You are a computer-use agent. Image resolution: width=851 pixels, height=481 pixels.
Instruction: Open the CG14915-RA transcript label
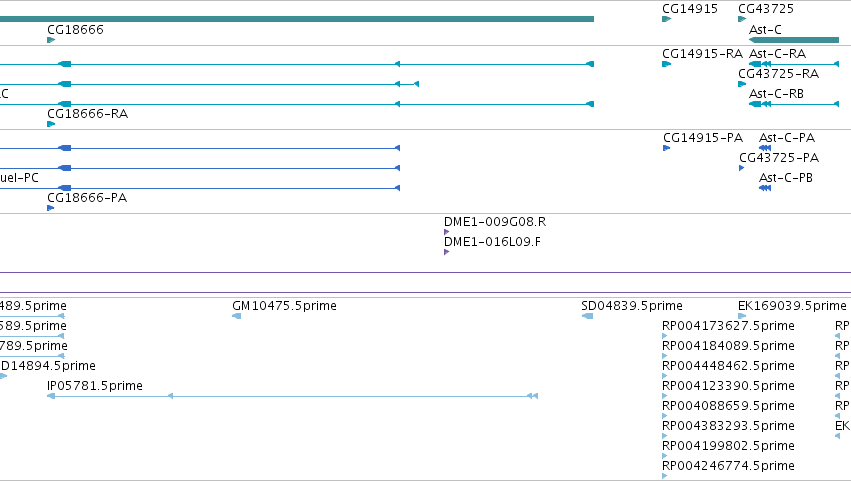702,54
